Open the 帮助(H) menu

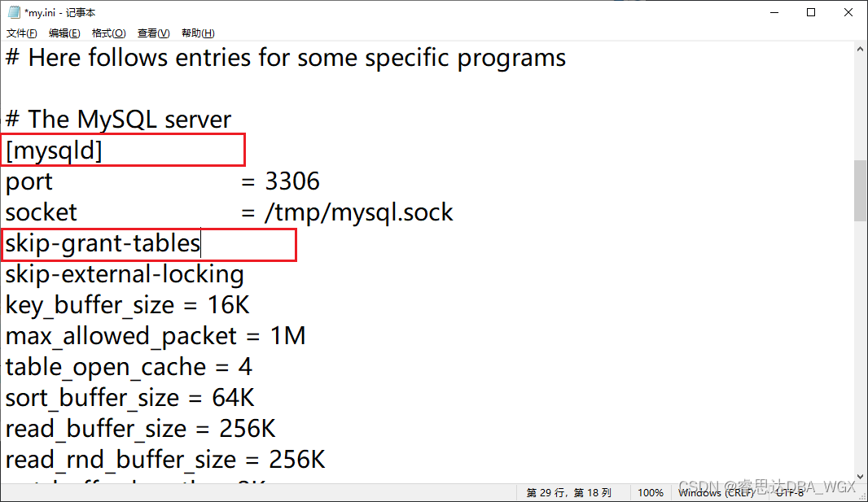[198, 33]
